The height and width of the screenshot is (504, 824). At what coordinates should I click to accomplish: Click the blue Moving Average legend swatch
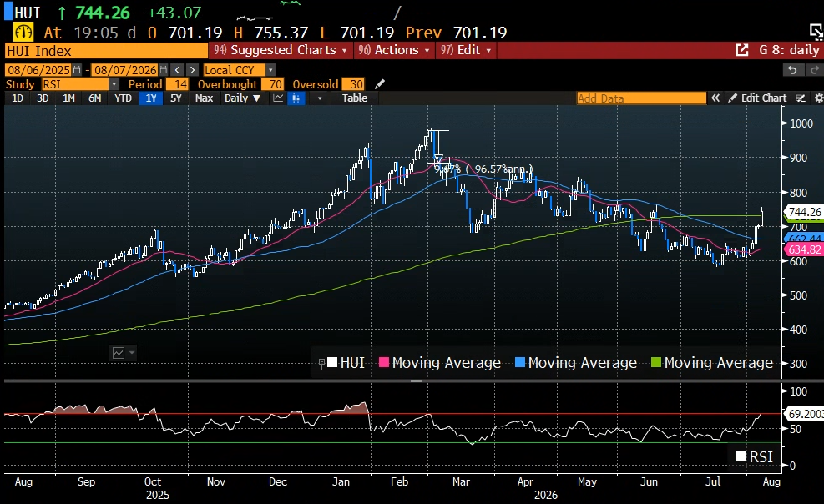[x=520, y=363]
